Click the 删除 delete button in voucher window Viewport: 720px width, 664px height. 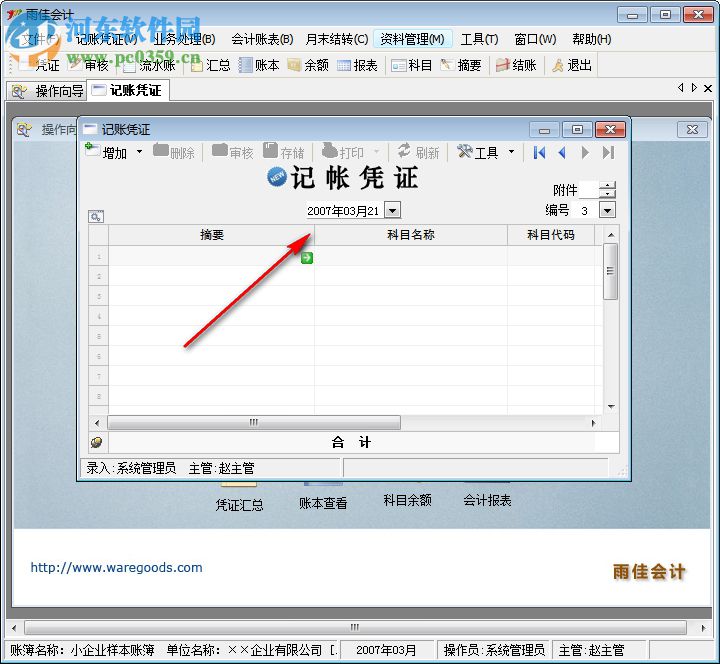tap(174, 152)
